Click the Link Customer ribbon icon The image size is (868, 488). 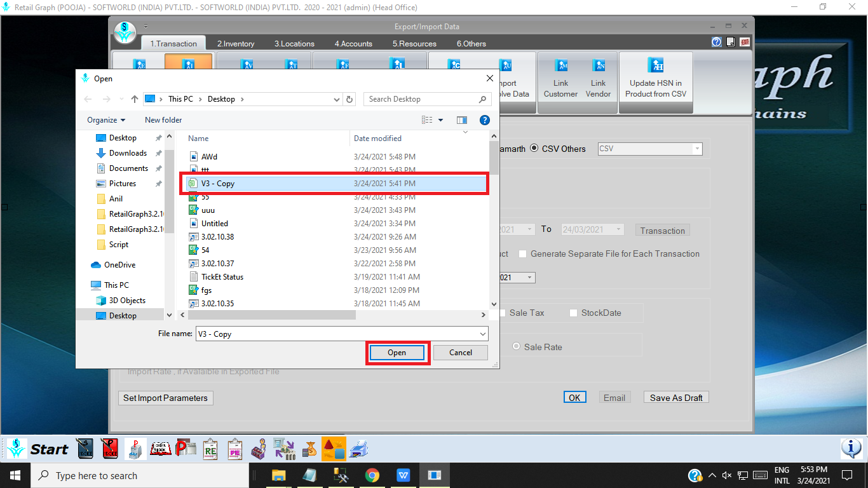click(x=560, y=81)
